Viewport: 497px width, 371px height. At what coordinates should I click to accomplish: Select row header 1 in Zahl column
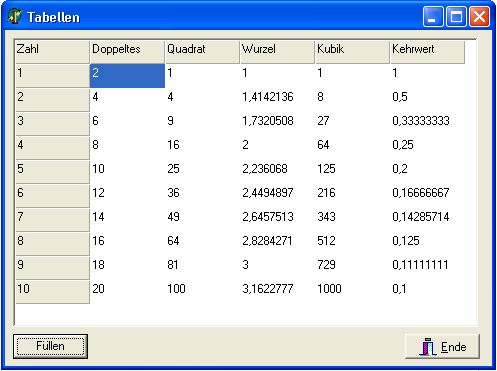click(x=52, y=76)
